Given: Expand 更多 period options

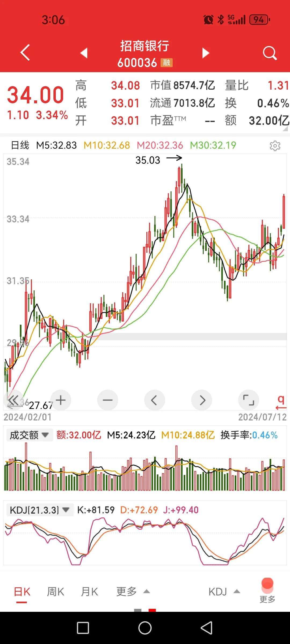Looking at the screenshot, I should coord(133,592).
